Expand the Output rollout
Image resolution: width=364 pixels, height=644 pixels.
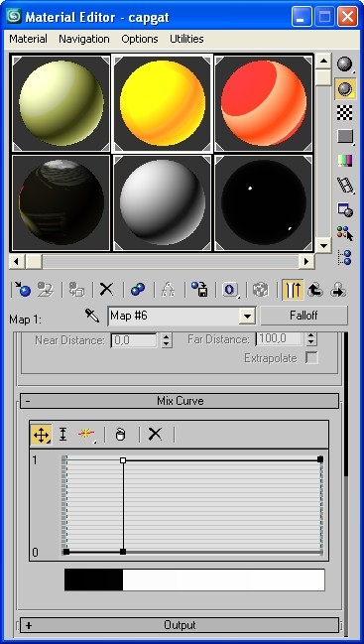[180, 625]
